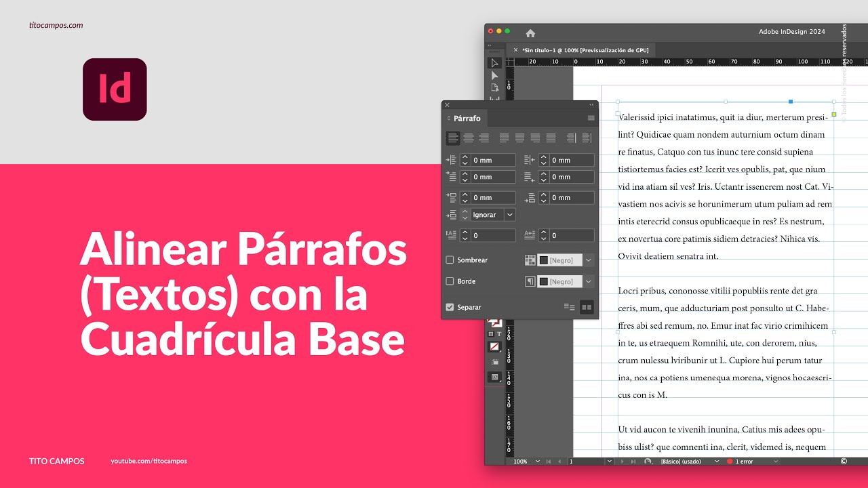Open the 100% zoom level dropdown

tap(538, 462)
